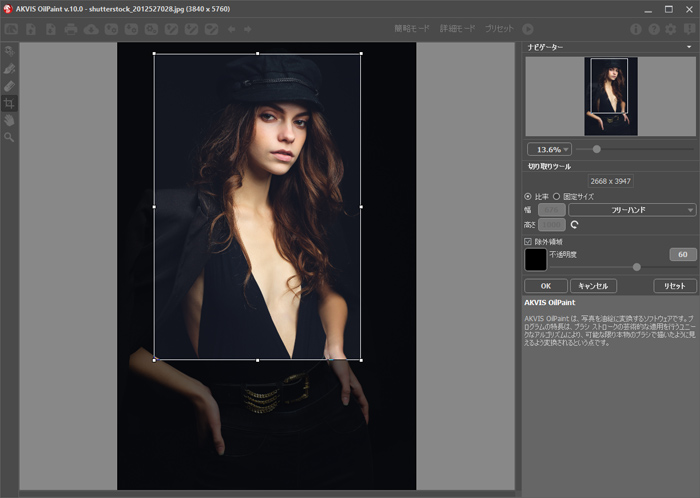Click the black outer area color swatch
This screenshot has height=498, width=700.
(x=536, y=260)
